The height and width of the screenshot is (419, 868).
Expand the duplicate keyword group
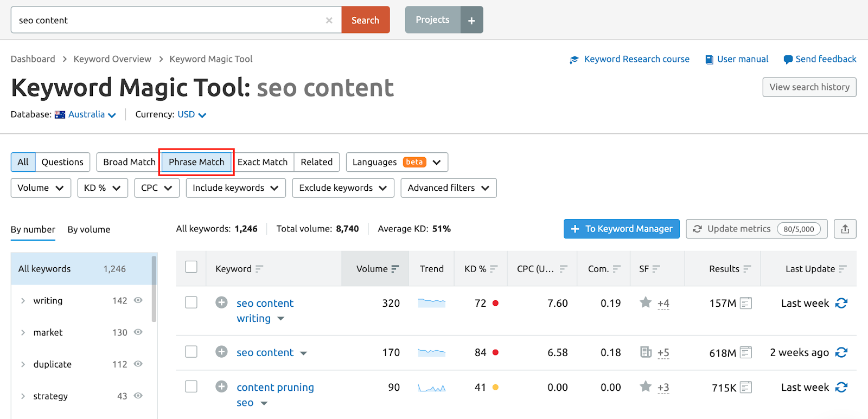tap(23, 364)
